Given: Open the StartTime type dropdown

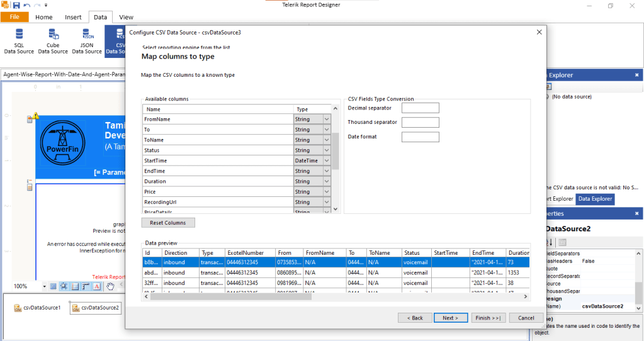Looking at the screenshot, I should pos(326,160).
